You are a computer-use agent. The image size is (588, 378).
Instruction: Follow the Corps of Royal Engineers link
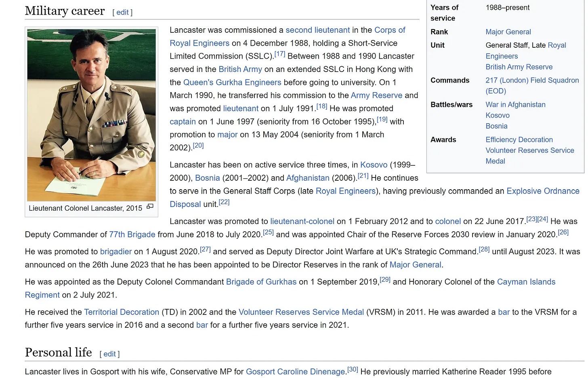click(x=287, y=36)
